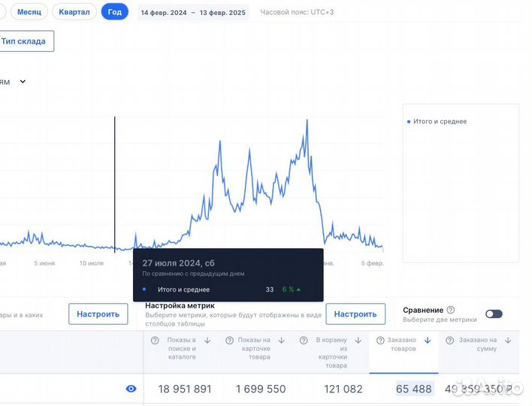The width and height of the screenshot is (532, 406).
Task: Sort by Заказано товаров arrow
Action: click(428, 341)
